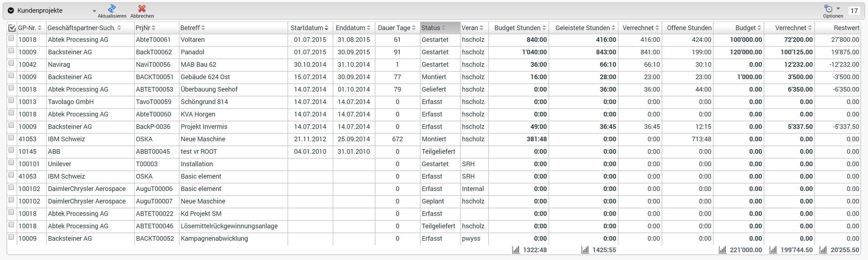Check the row for KVA Horgen
The height and width of the screenshot is (260, 868).
(x=11, y=113)
